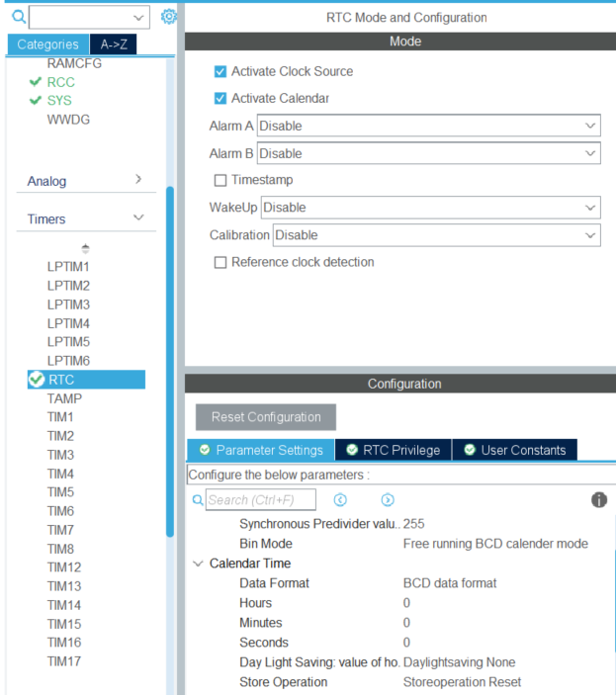The height and width of the screenshot is (695, 616).
Task: Open the WakeUp dropdown
Action: 431,208
